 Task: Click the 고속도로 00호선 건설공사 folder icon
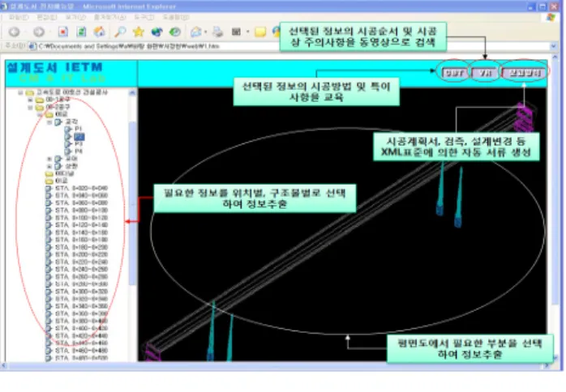tap(30, 92)
